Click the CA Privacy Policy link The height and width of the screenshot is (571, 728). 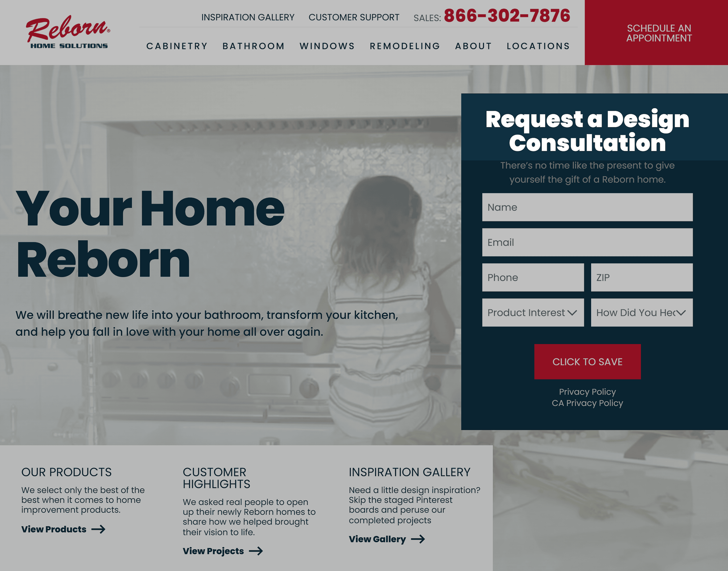pyautogui.click(x=587, y=403)
